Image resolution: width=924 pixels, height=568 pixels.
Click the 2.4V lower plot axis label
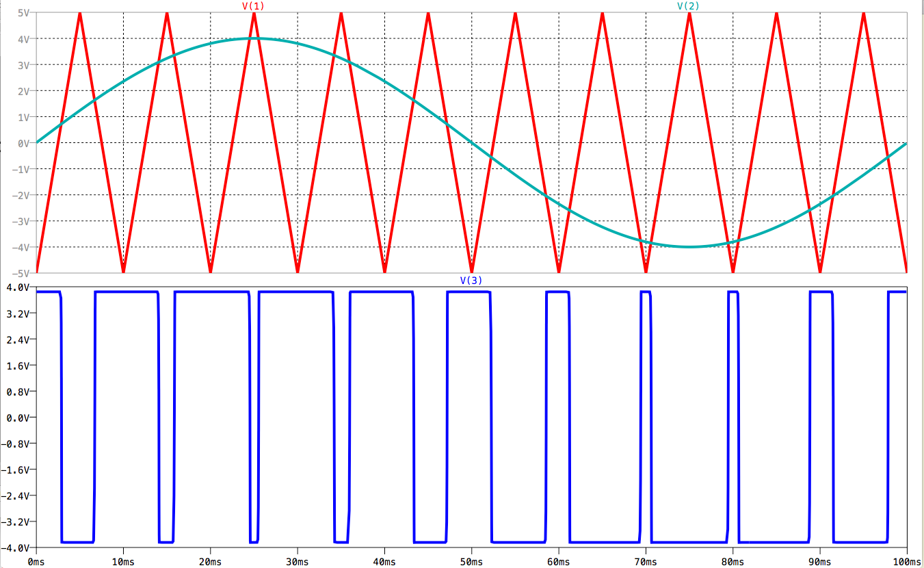point(19,339)
